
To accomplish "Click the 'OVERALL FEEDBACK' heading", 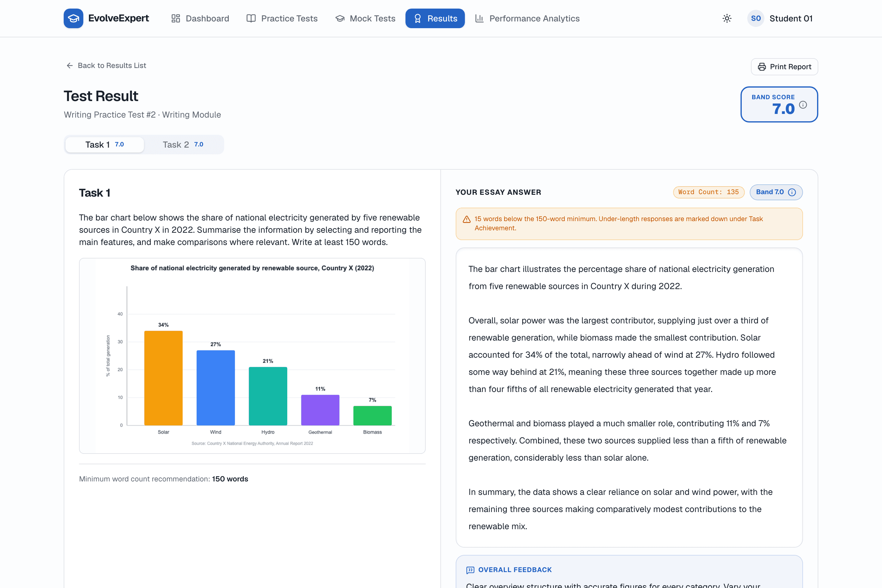I will tap(515, 570).
